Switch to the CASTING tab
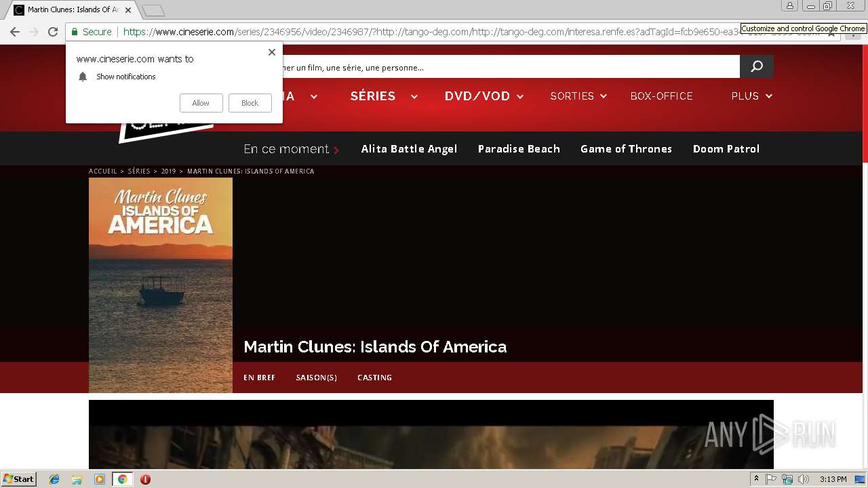 [374, 378]
